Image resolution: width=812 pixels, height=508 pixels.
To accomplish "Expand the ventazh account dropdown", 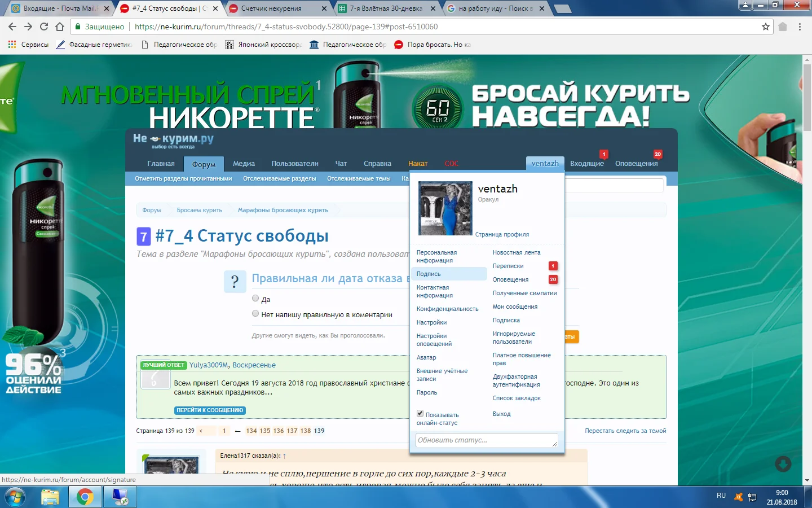I will pyautogui.click(x=545, y=163).
